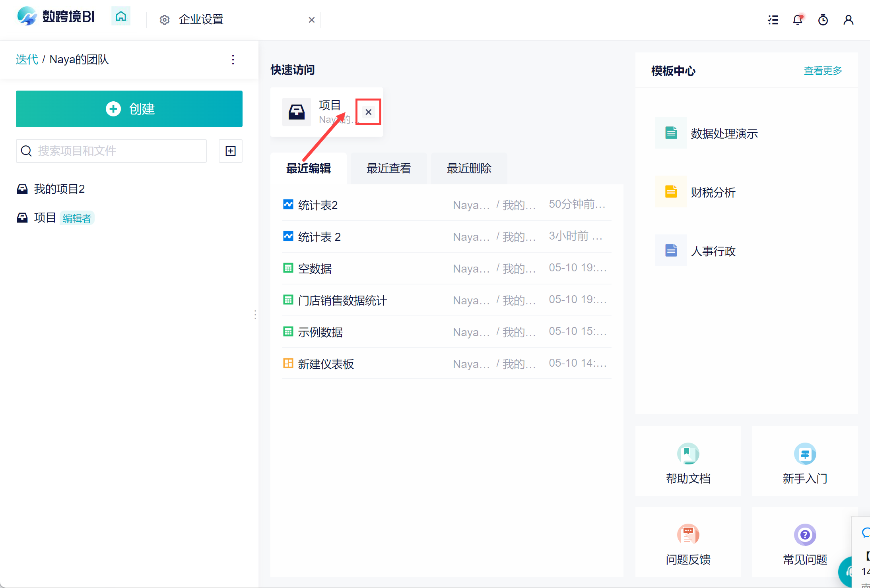Image resolution: width=870 pixels, height=588 pixels.
Task: Open the 财税分析 template
Action: pos(713,192)
